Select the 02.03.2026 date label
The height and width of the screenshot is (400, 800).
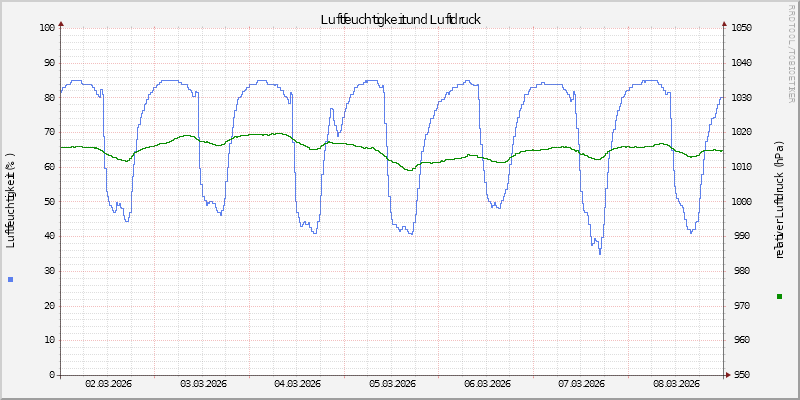[108, 384]
